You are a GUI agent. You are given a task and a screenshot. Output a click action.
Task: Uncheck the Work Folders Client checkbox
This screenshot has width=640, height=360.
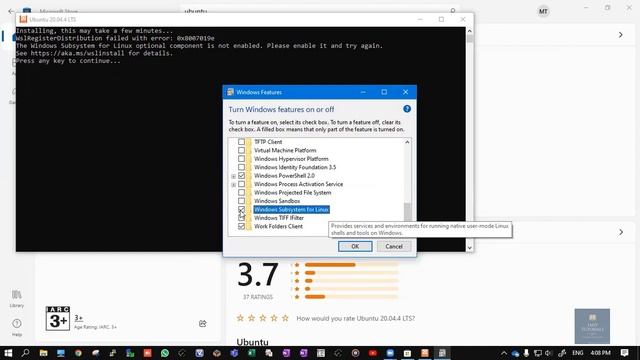241,226
